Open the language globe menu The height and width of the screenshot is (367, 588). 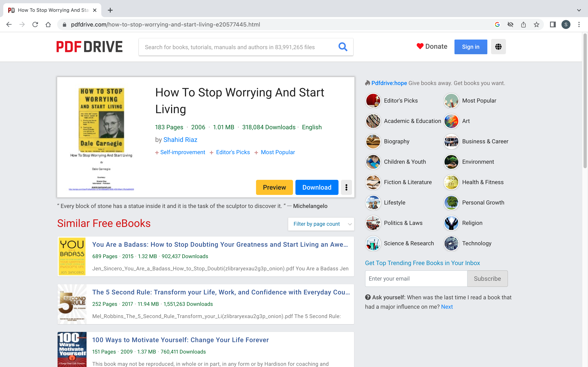(498, 47)
